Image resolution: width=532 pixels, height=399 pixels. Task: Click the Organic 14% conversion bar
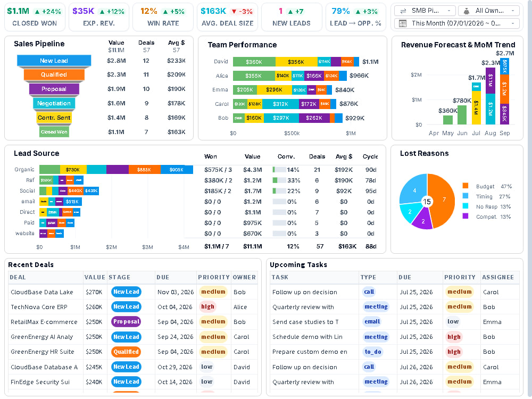(279, 170)
